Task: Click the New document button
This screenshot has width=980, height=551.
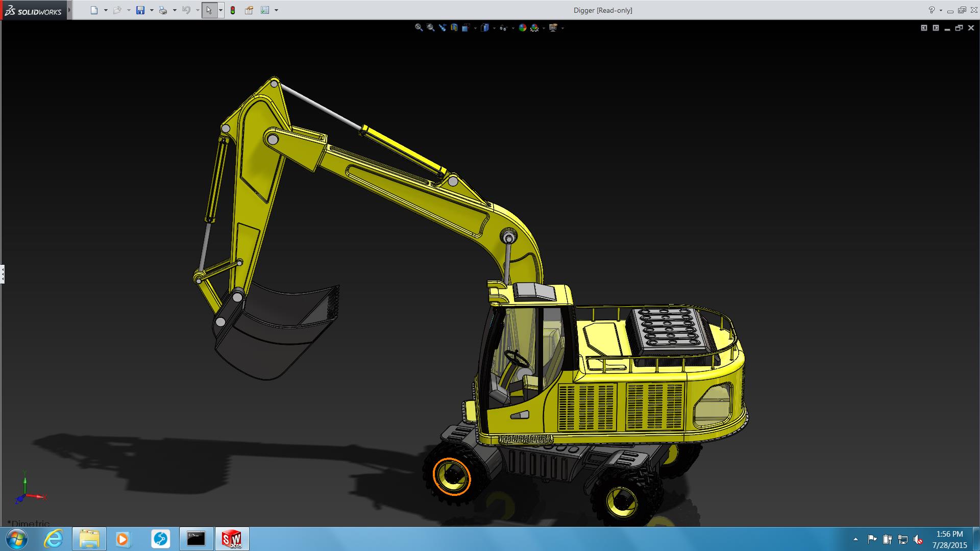Action: point(94,10)
